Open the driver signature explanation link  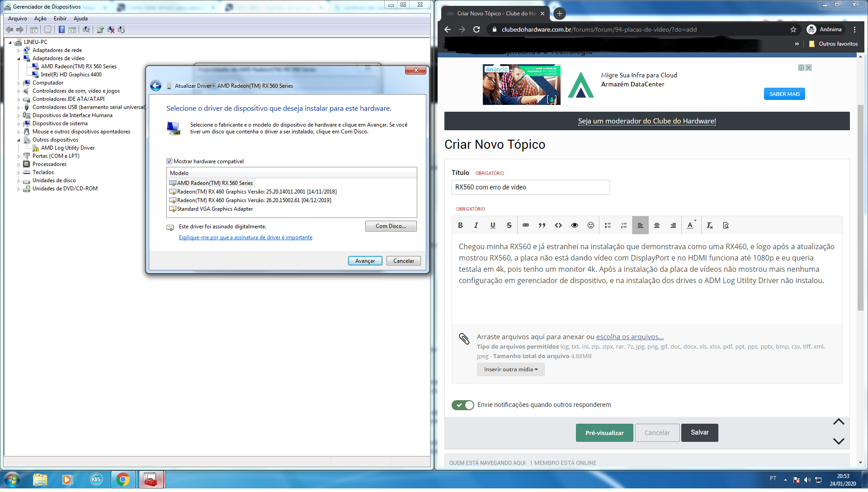pos(245,237)
